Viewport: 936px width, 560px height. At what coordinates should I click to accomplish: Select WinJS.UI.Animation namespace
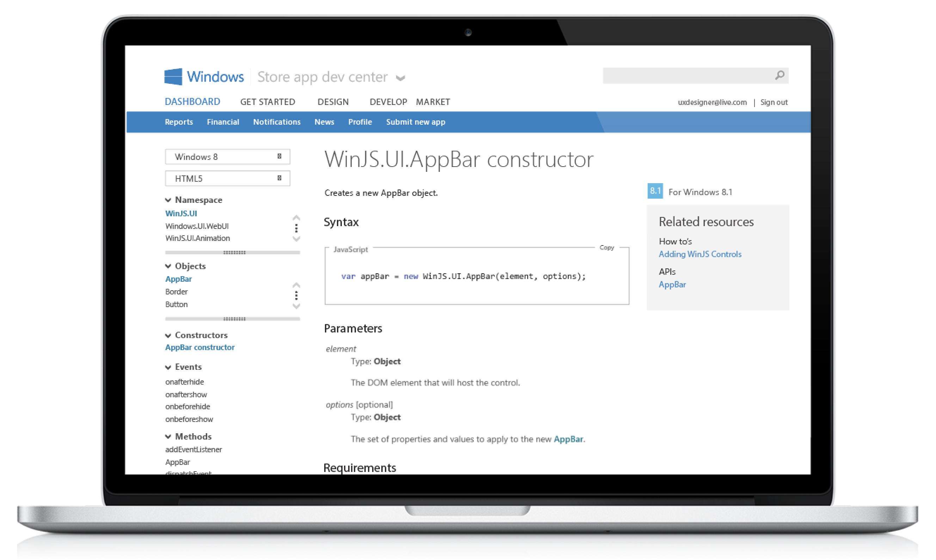[197, 238]
